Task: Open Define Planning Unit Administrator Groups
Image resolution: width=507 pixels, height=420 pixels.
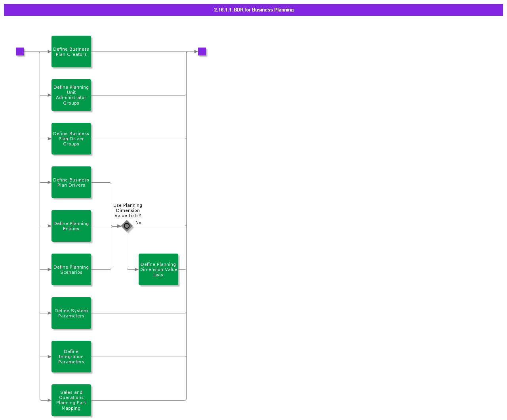Action: point(71,95)
